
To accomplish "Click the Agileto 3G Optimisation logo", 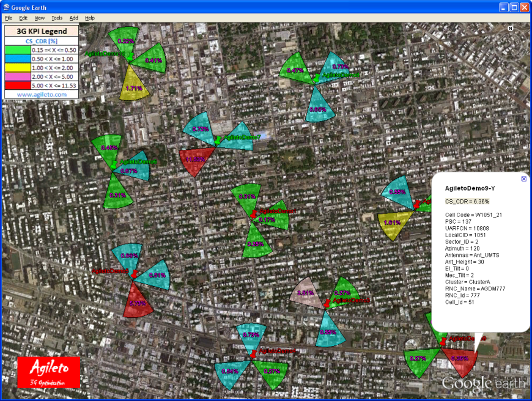I will pos(49,372).
